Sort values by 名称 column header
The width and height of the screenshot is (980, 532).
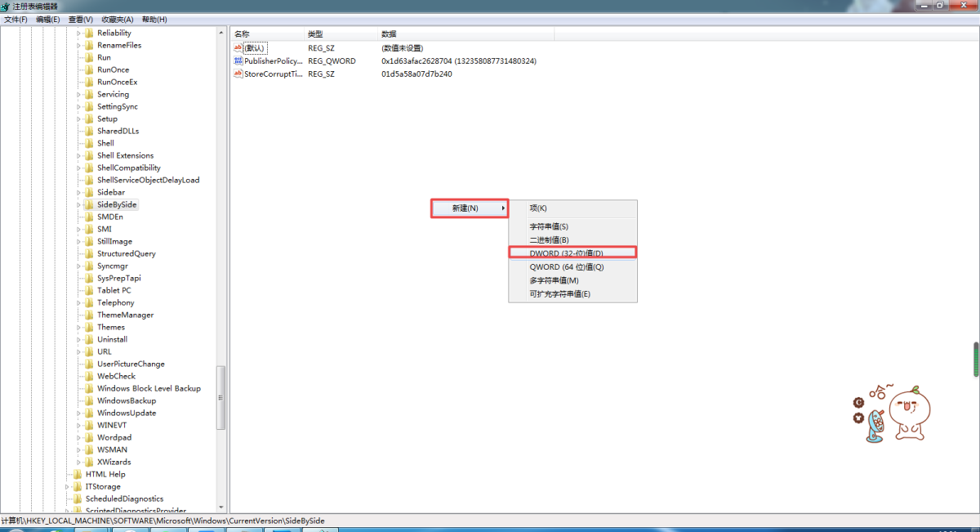(x=266, y=34)
